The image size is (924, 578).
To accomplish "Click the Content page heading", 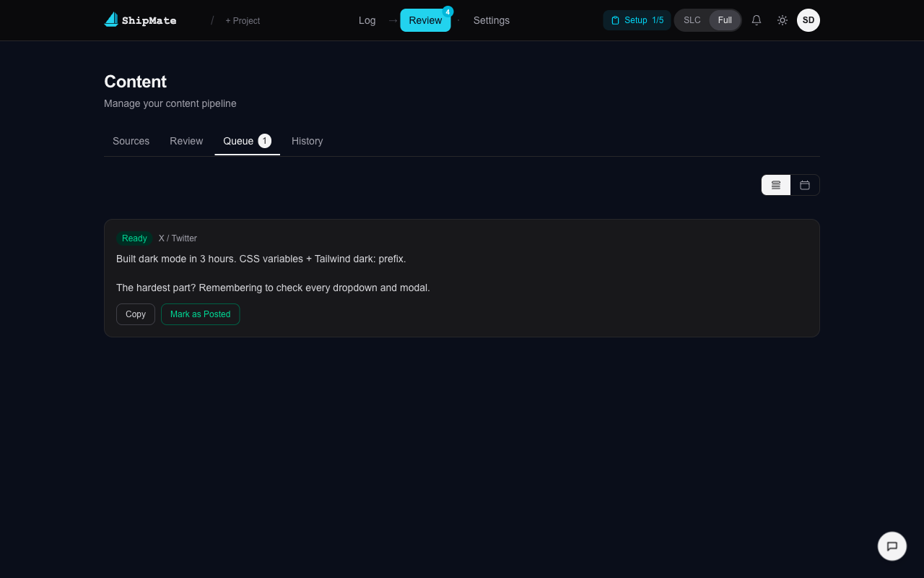I will [135, 82].
